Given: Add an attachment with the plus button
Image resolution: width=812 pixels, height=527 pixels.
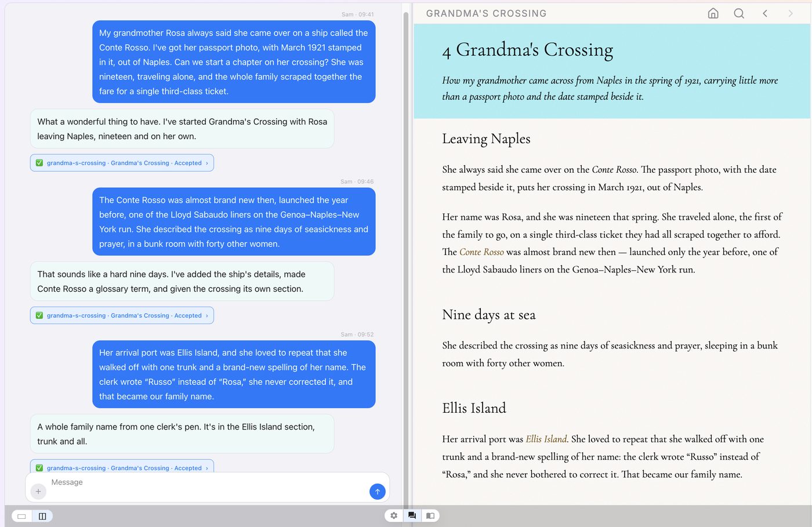Looking at the screenshot, I should click(x=38, y=492).
